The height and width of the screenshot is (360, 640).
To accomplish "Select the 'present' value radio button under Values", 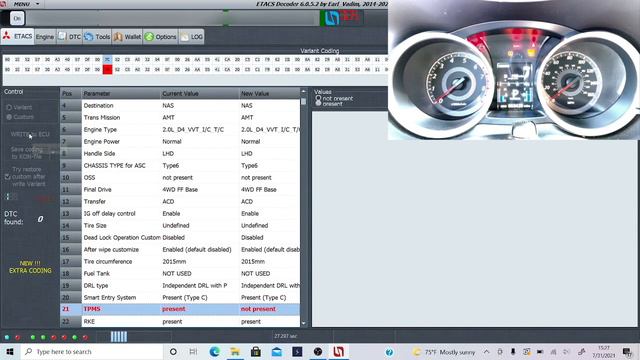I will pos(318,104).
